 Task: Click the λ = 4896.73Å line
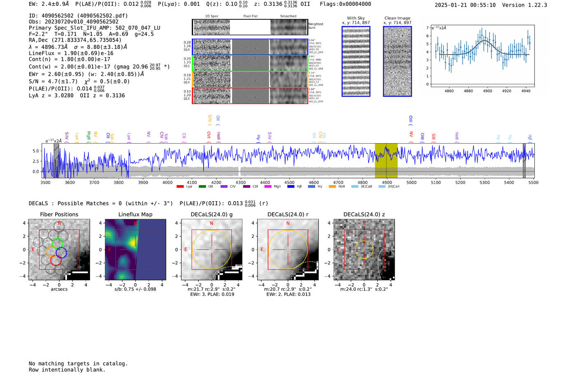point(78,47)
